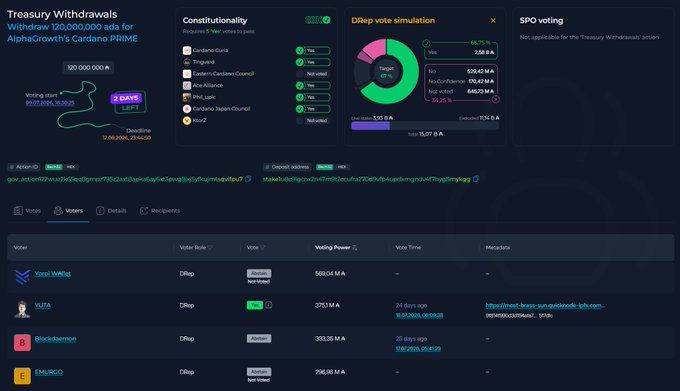
Task: Click the Recipients tab icon
Action: [x=144, y=211]
